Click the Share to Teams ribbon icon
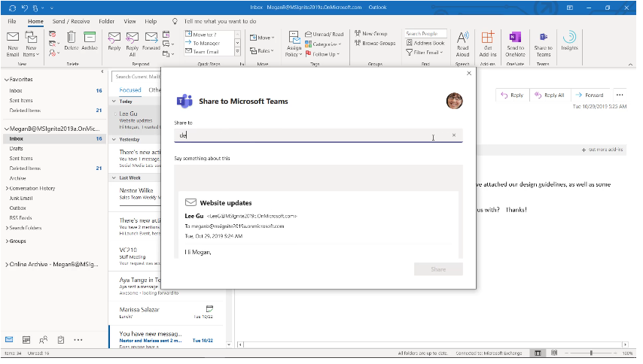This screenshot has height=364, width=643. [x=543, y=44]
